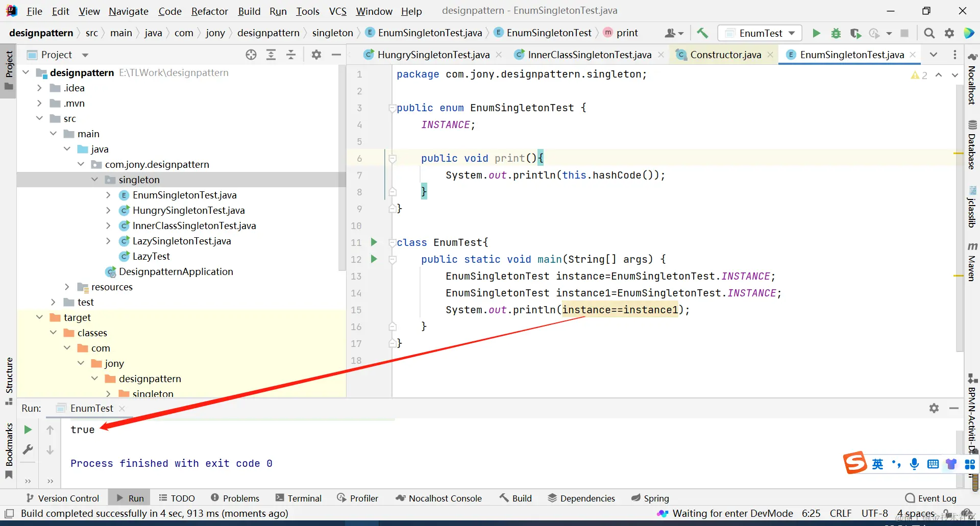Toggle the TODO tool window
This screenshot has height=526, width=980.
177,498
